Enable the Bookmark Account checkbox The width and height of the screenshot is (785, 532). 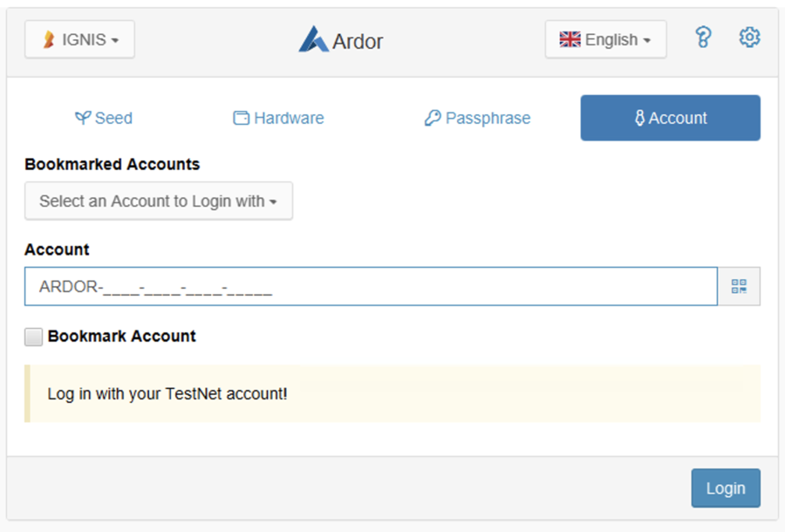[33, 336]
